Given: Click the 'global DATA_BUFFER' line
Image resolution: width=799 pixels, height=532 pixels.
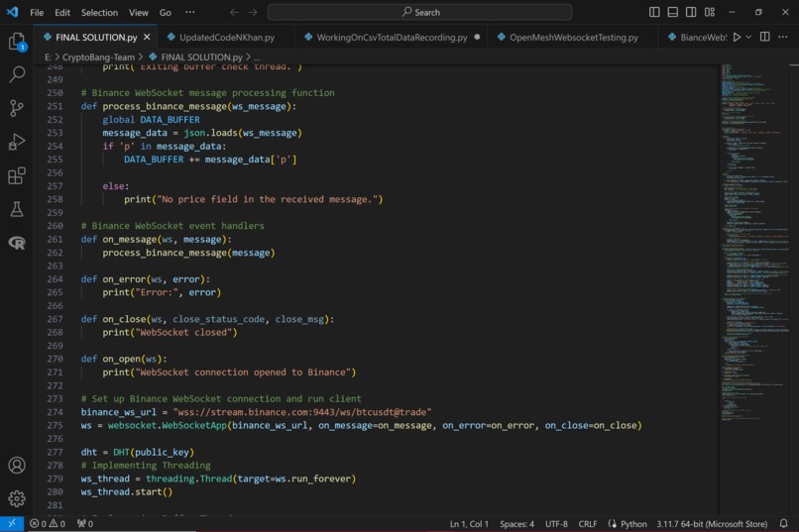Looking at the screenshot, I should [151, 120].
